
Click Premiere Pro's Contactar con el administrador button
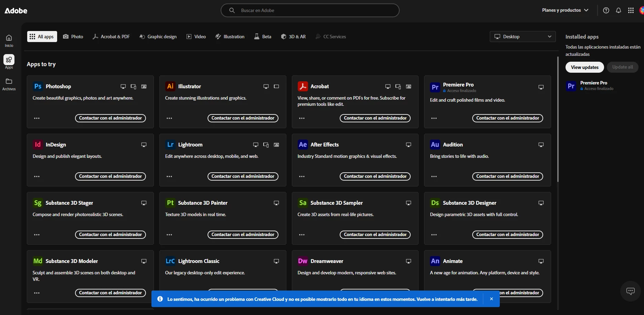point(508,118)
